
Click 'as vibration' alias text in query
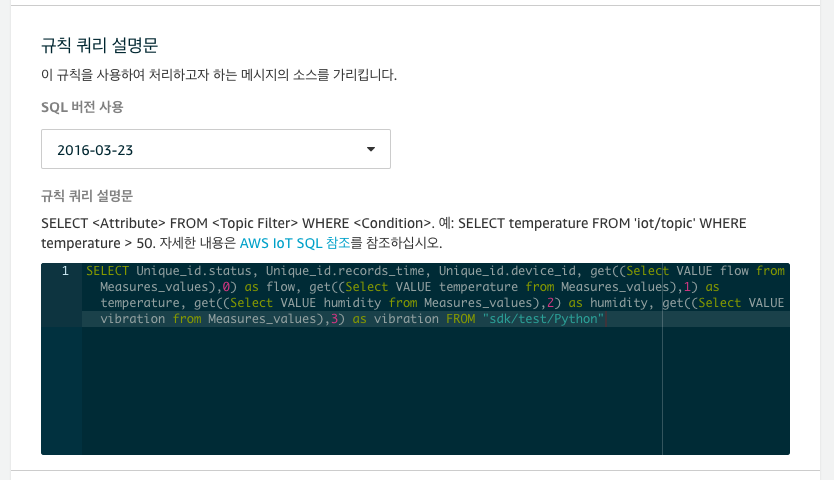tap(395, 319)
